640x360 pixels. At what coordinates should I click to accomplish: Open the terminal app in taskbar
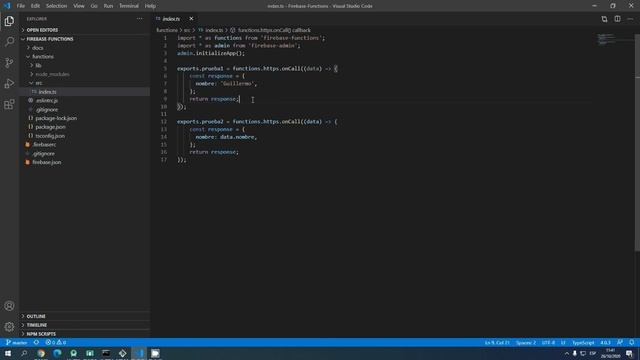click(106, 353)
